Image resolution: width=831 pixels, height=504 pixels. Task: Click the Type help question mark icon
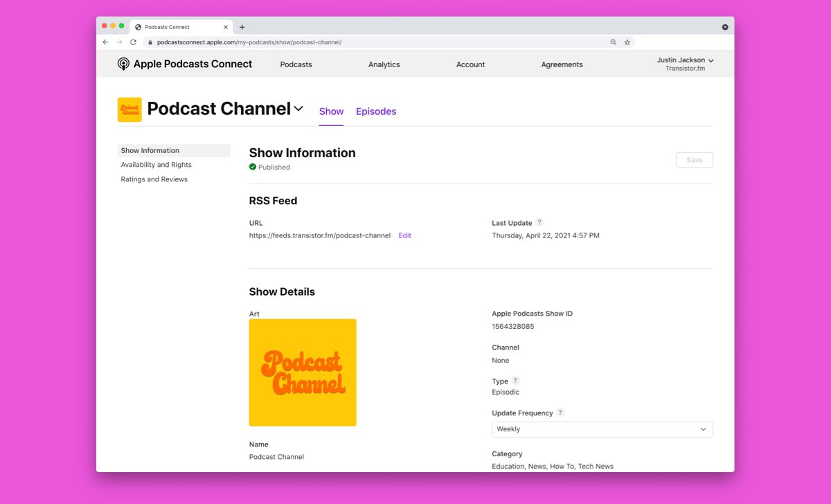pos(515,381)
